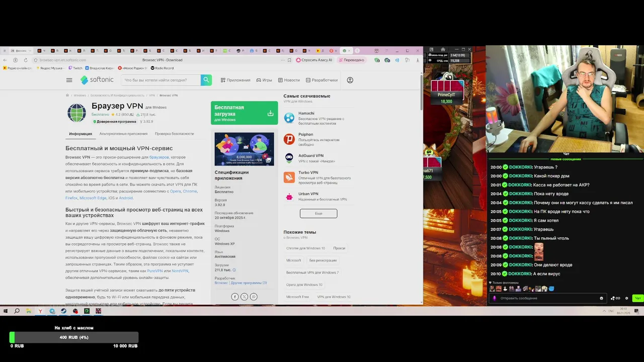Screen dimensions: 644x362
Task: Bookmark the page with the bookmark icon
Action: pyautogui.click(x=289, y=60)
